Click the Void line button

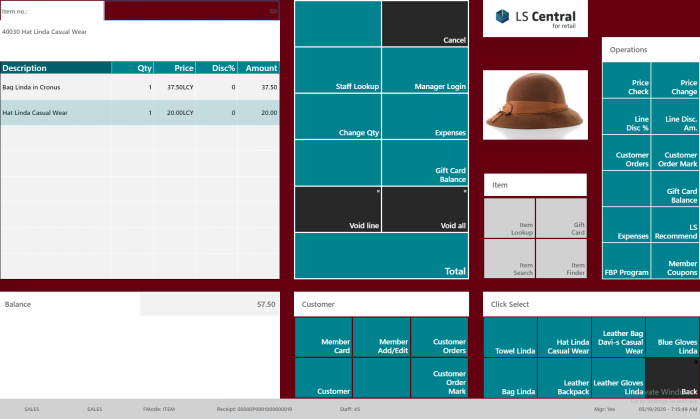338,210
